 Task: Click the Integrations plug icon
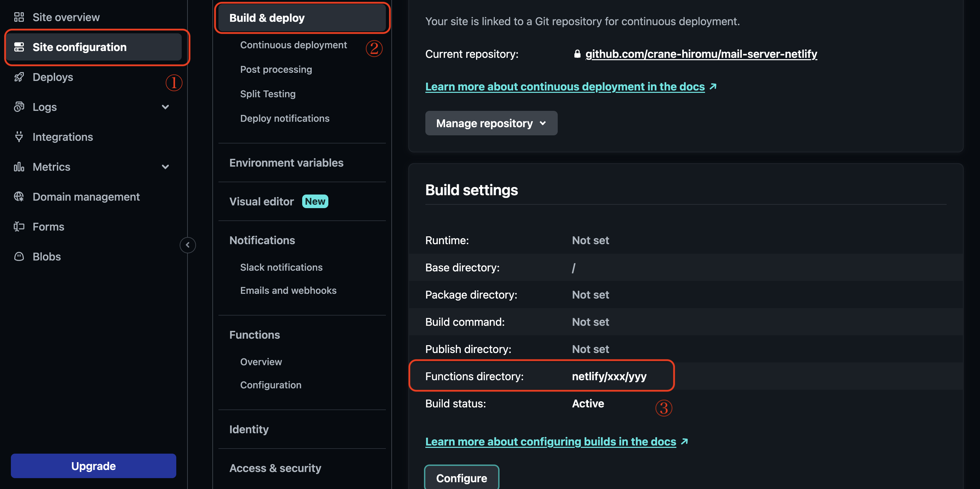tap(19, 137)
